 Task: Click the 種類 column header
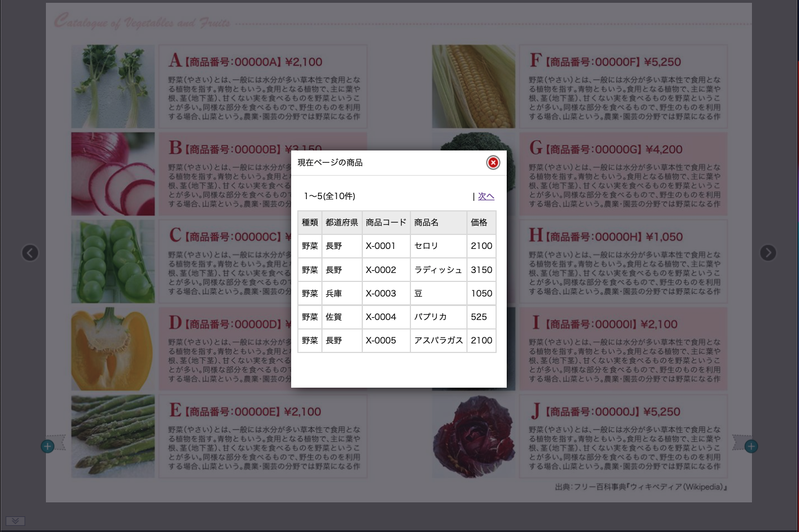310,223
